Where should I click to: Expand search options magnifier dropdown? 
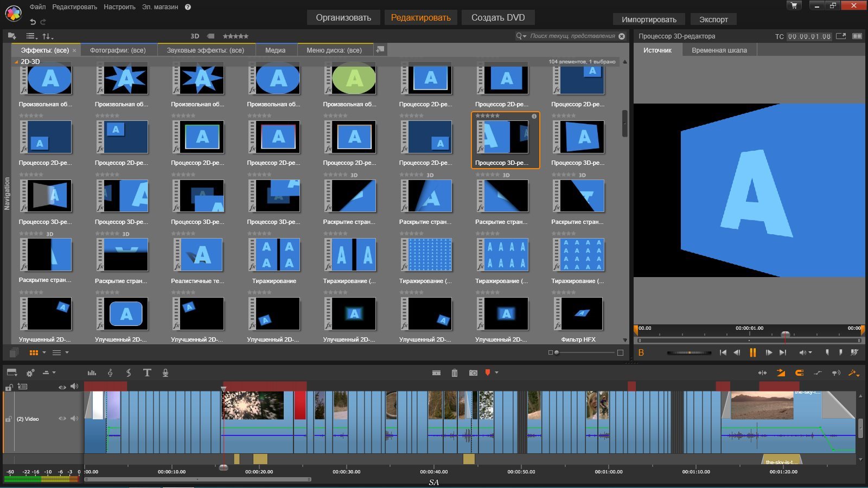tap(521, 36)
